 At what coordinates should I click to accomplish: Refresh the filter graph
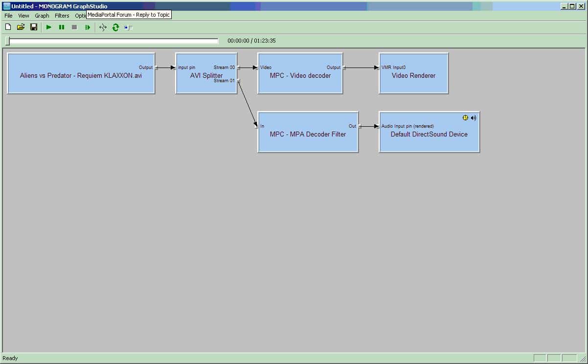click(x=115, y=27)
